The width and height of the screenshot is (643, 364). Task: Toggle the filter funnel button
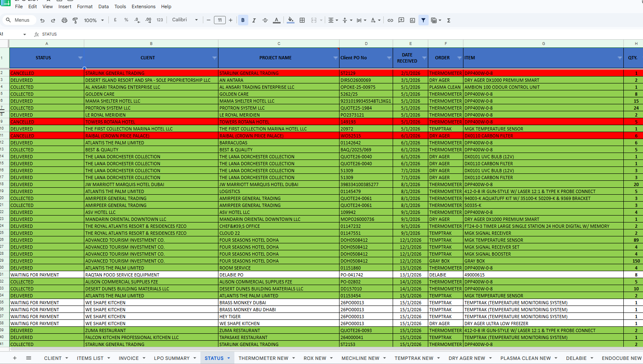(x=423, y=20)
